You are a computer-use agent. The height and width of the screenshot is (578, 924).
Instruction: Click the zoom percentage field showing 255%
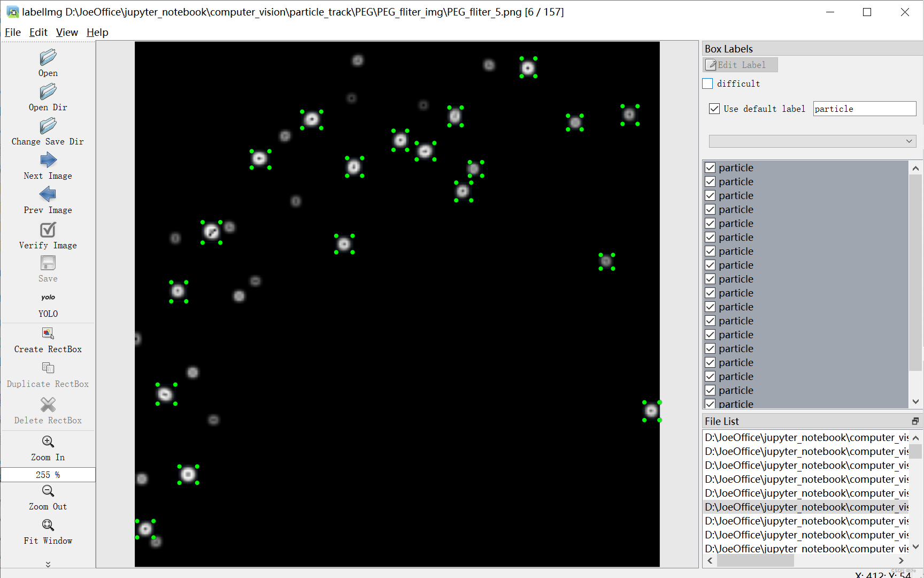point(48,474)
